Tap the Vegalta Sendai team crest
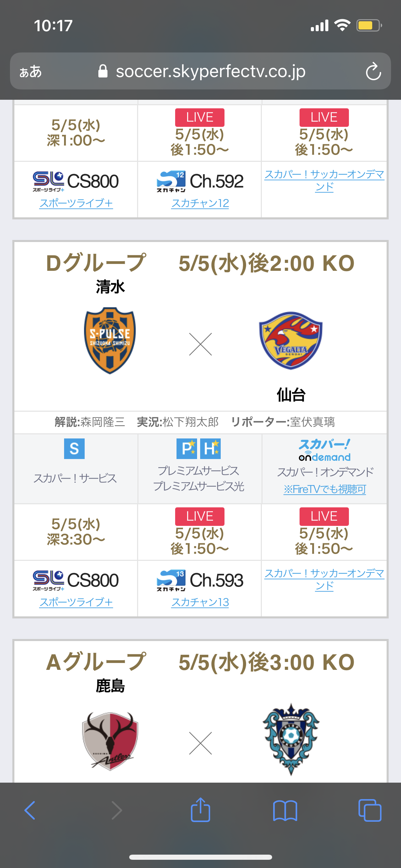The height and width of the screenshot is (868, 401). 291,340
